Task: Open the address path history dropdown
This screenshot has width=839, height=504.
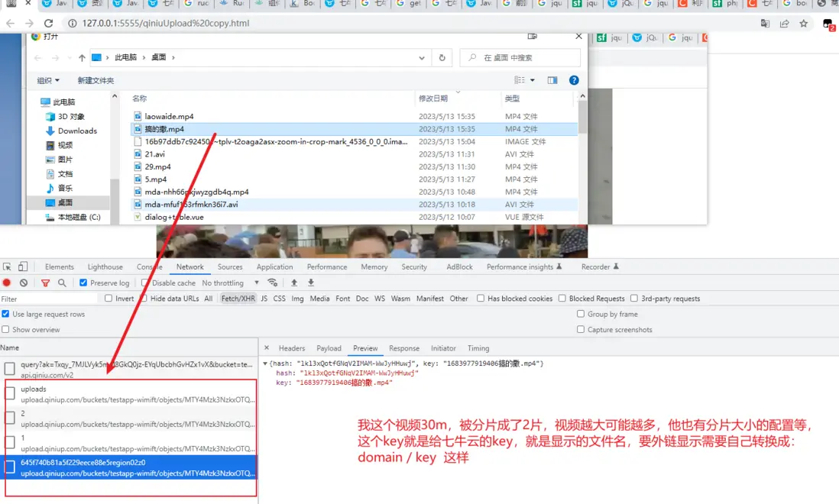Action: click(x=422, y=58)
